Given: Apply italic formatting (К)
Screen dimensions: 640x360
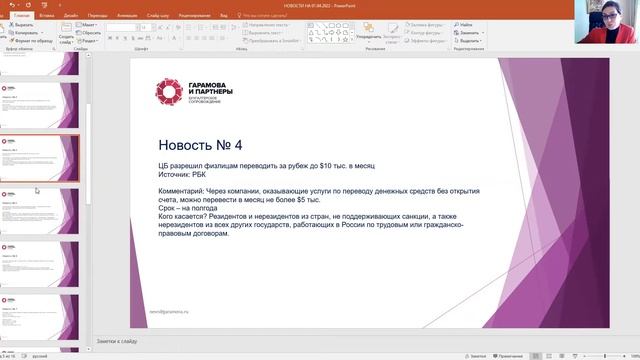Looking at the screenshot, I should [118, 38].
